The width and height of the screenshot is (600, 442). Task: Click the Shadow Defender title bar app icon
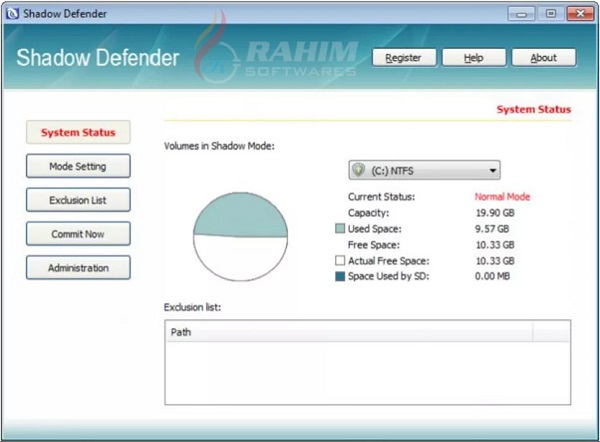(x=12, y=14)
